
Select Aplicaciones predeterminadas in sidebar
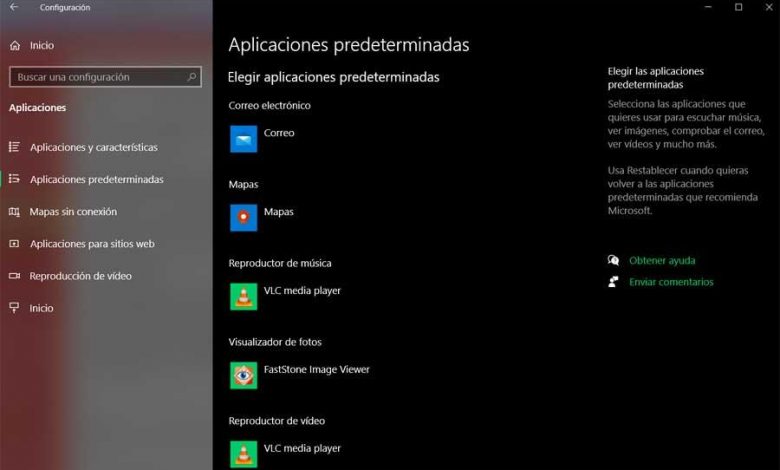[x=97, y=179]
